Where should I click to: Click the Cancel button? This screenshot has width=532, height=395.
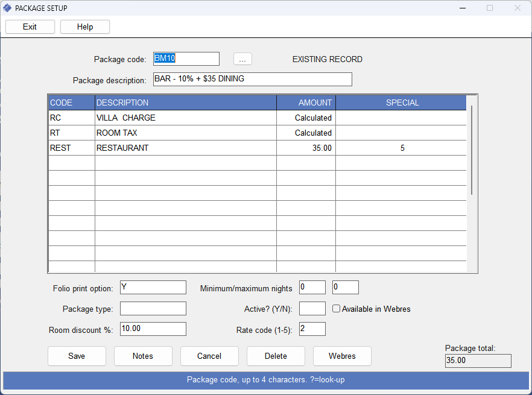209,356
